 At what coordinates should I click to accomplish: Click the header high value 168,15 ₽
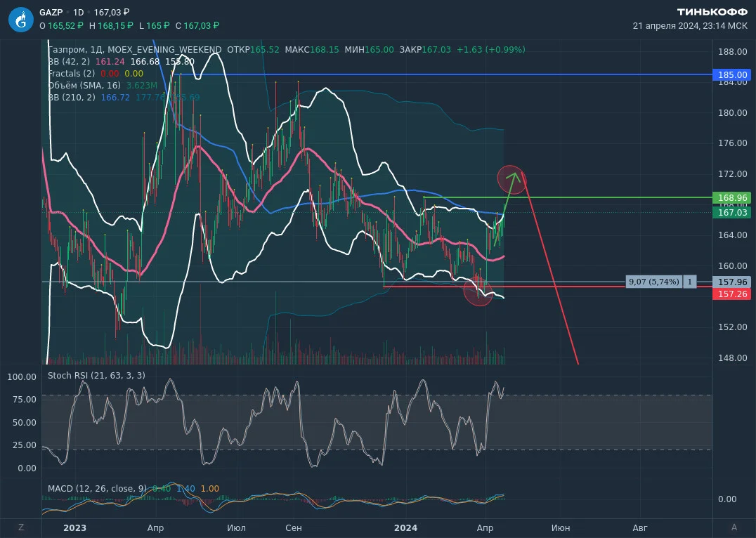coord(115,25)
